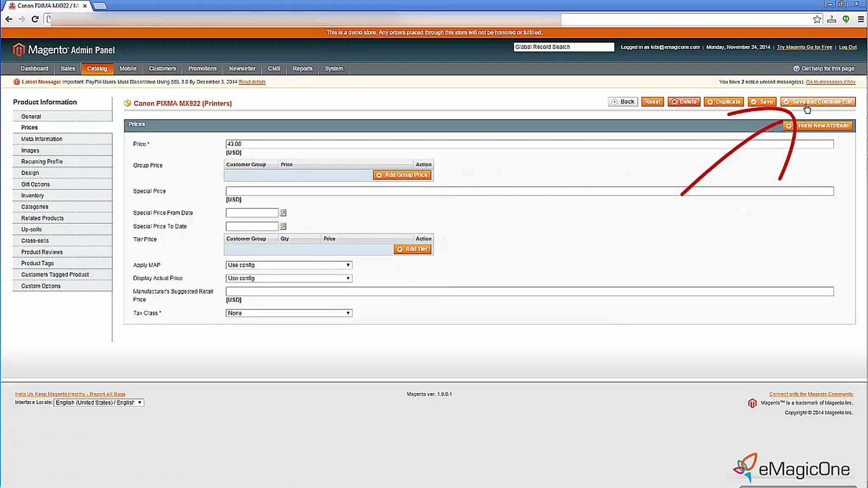This screenshot has height=488, width=868.
Task: Click the Magento logo icon
Action: (x=18, y=50)
